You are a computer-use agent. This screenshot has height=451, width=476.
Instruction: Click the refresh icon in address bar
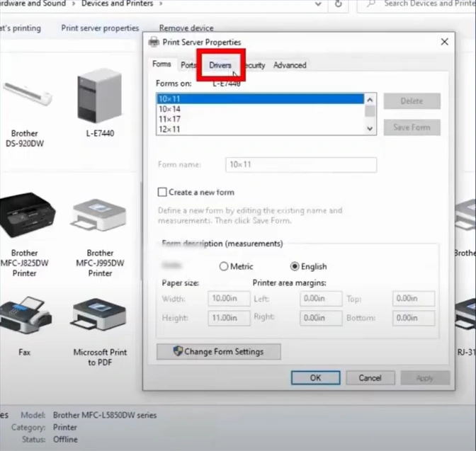(x=339, y=4)
